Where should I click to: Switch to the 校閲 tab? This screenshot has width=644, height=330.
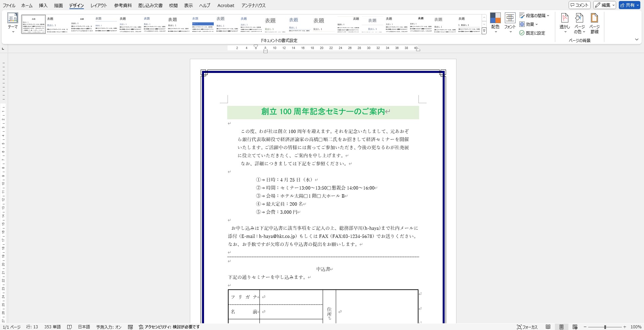(x=173, y=5)
